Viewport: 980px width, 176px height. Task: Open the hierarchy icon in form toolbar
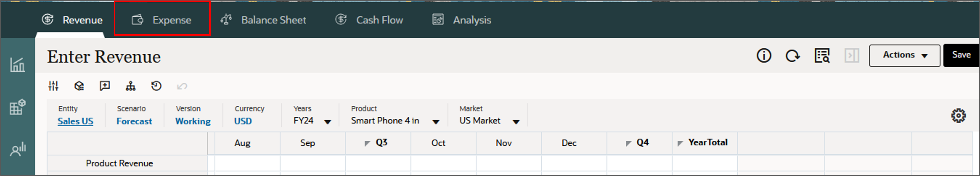(x=130, y=86)
